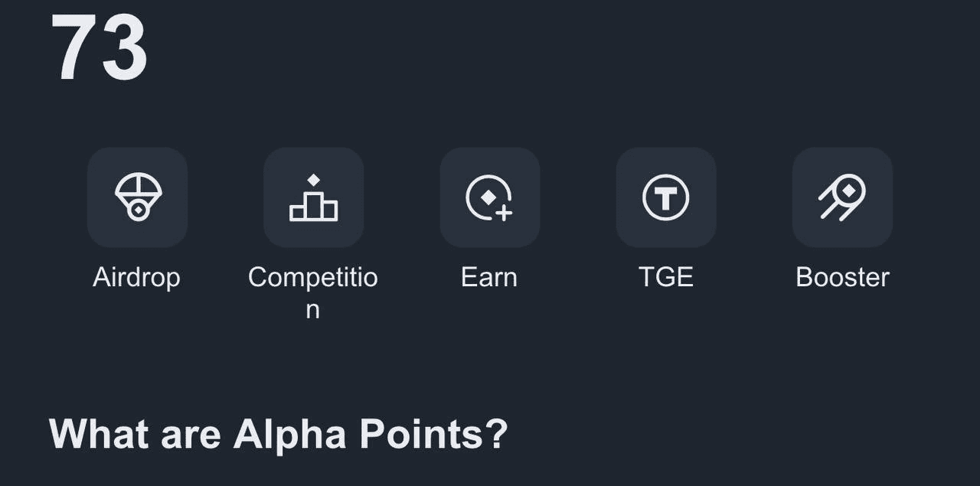
Task: Open the Airdrop parachute icon
Action: (137, 197)
